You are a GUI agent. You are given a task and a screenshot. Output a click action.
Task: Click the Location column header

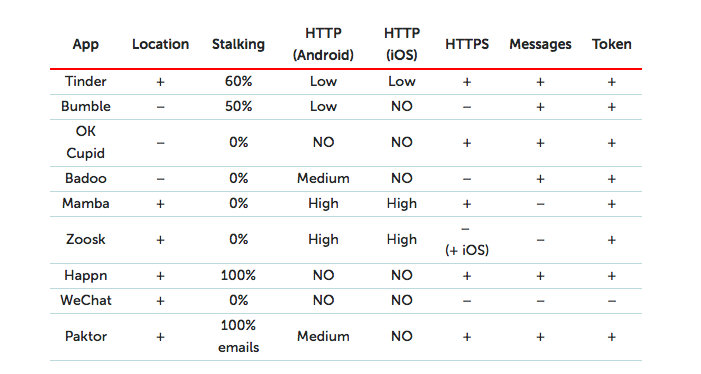[x=160, y=44]
